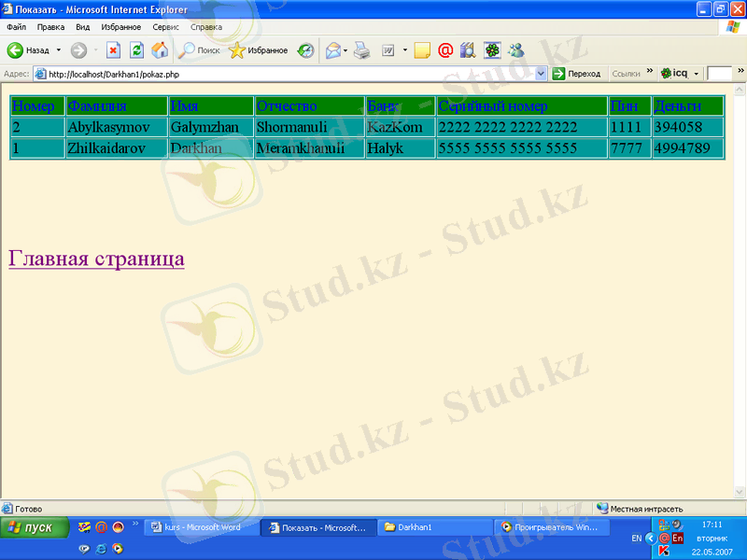Open the Файл menu

pyautogui.click(x=16, y=27)
